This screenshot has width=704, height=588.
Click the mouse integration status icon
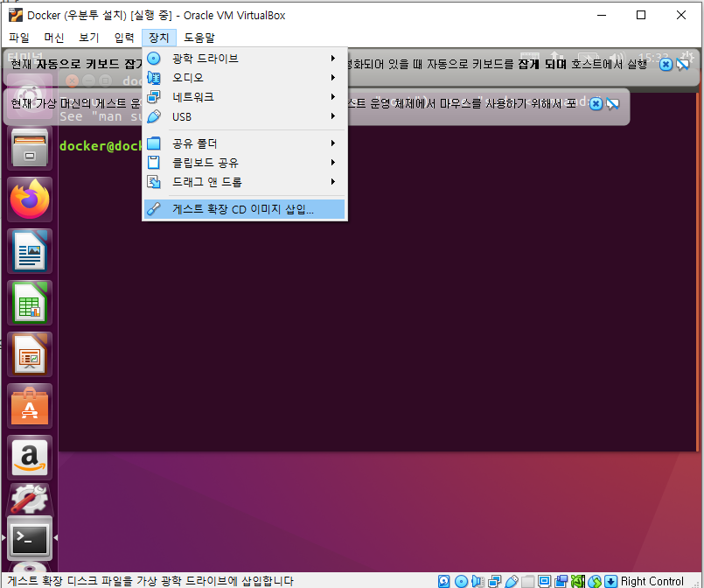click(x=594, y=581)
